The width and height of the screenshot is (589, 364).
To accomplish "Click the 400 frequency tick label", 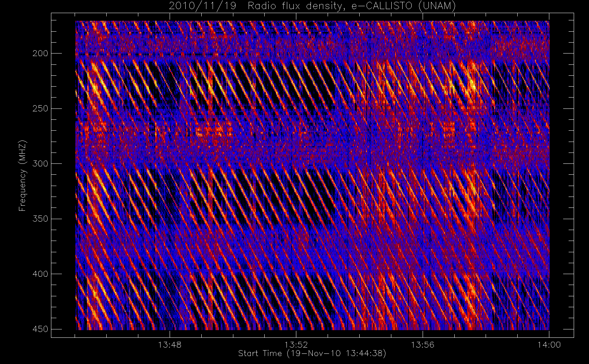I will 40,274.
